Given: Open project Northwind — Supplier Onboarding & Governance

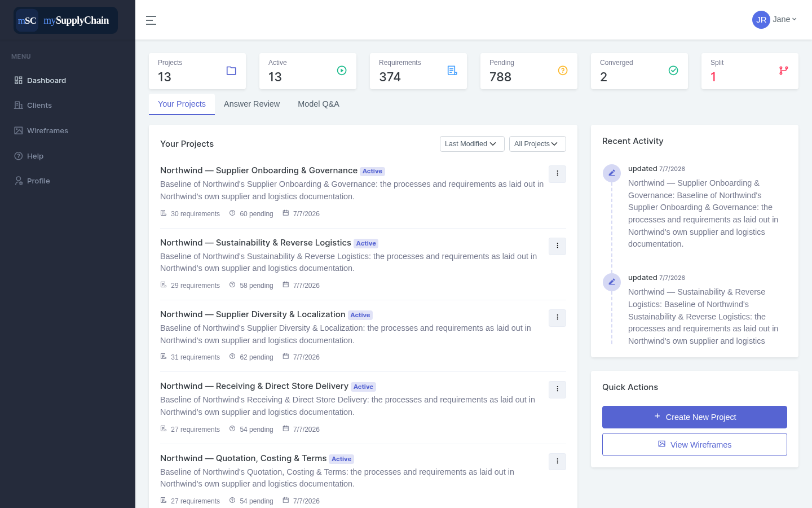Looking at the screenshot, I should [259, 170].
